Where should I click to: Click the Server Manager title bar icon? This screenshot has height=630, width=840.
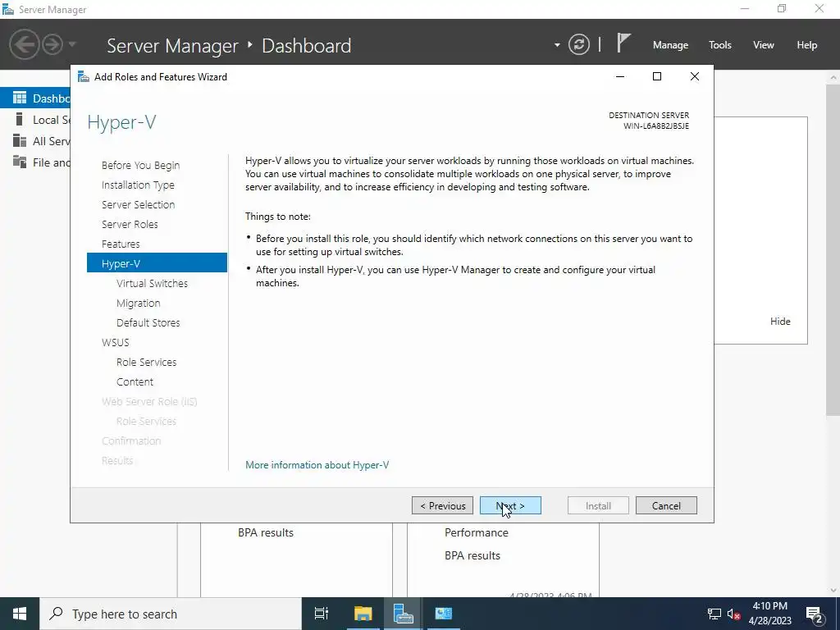8,9
